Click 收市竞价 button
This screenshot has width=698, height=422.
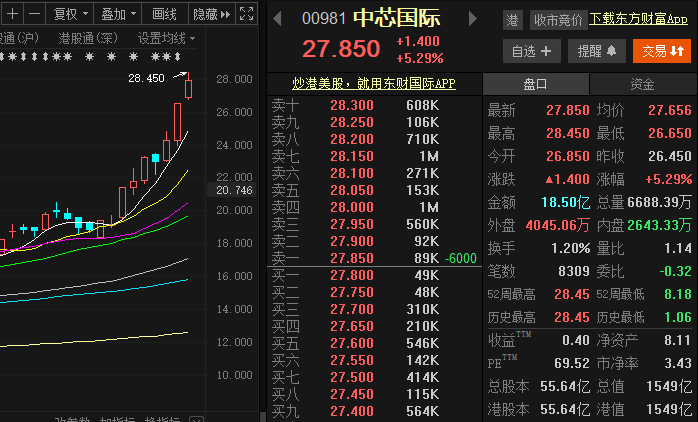coord(558,20)
